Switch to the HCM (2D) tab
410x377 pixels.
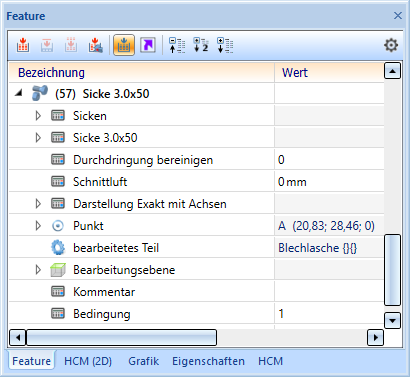(88, 361)
